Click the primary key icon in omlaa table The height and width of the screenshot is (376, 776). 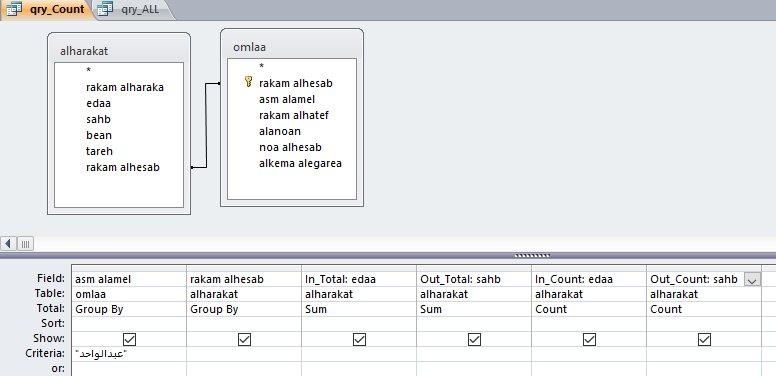[248, 82]
